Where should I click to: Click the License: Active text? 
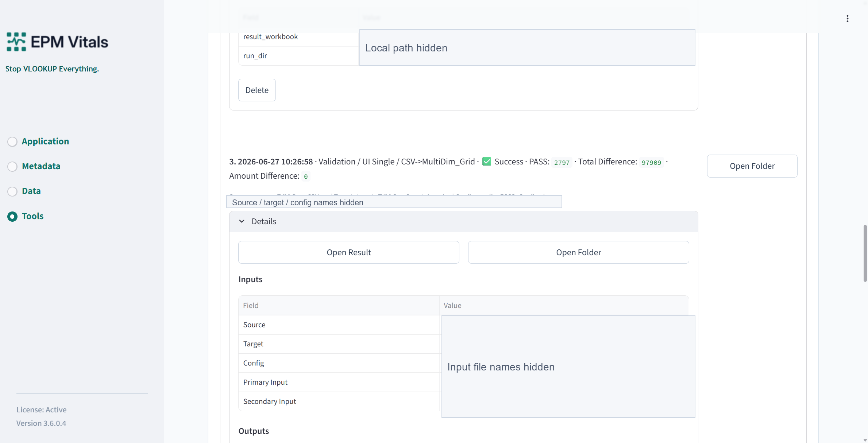41,410
